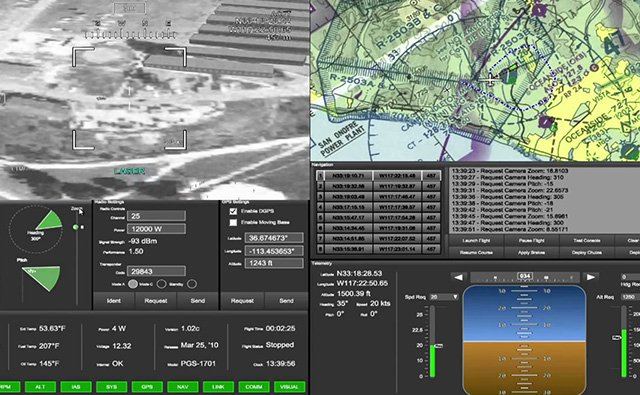Click the left heading arrow above the horizon
The image size is (640, 395).
(458, 277)
